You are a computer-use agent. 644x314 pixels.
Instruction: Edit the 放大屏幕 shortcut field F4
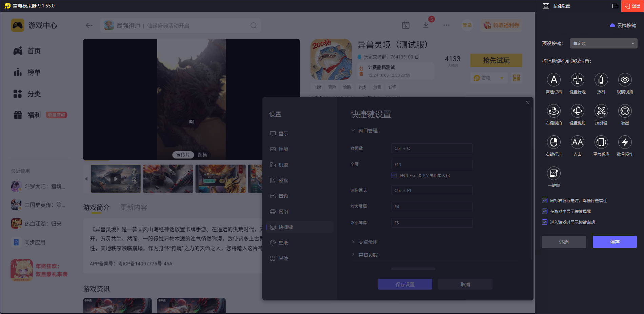[x=431, y=207]
